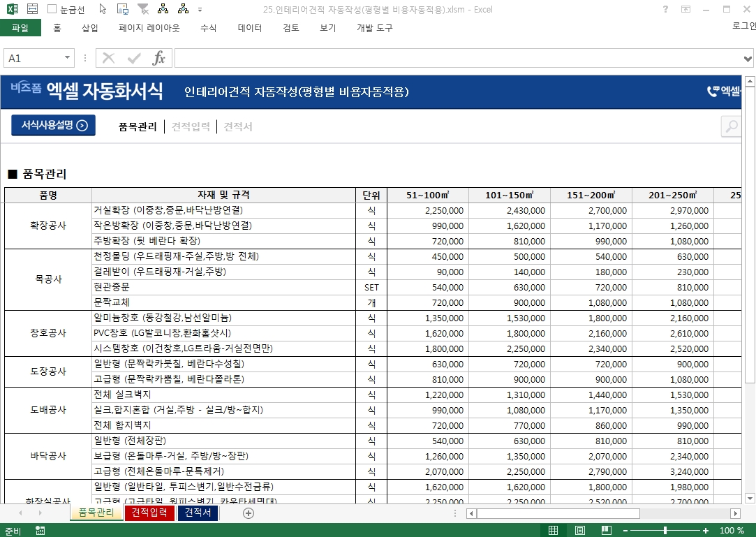Expand the formula bar chevron
This screenshot has width=756, height=537.
748,58
